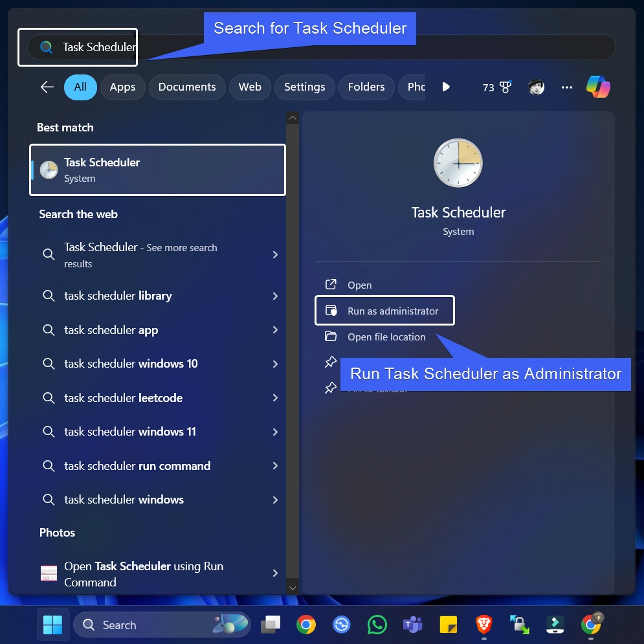This screenshot has height=644, width=644.
Task: Select 'task scheduler library' web suggestion text
Action: [x=118, y=296]
